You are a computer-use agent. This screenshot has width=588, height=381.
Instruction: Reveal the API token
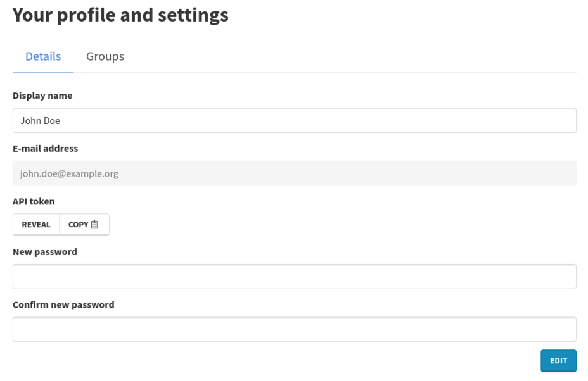(x=36, y=225)
